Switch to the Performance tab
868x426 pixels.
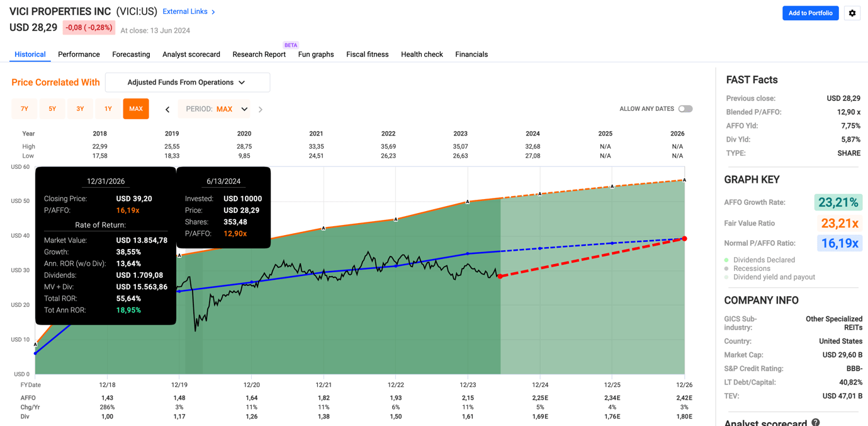tap(78, 54)
